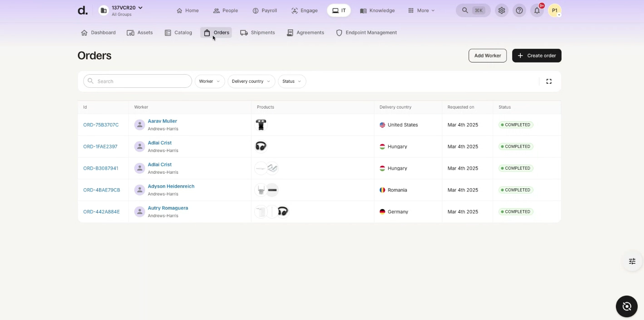This screenshot has height=320, width=644.
Task: Open the Endpoint Management tab
Action: point(366,33)
